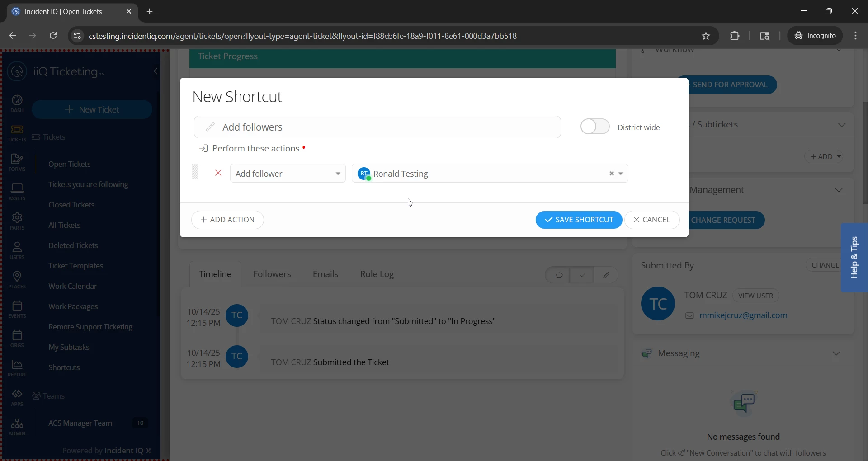Open My Subtasks in sidebar
This screenshot has width=868, height=461.
point(69,347)
